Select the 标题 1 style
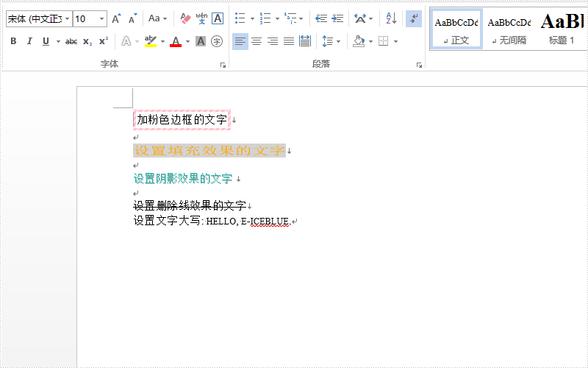Viewport: 588px width, 368px height. click(x=562, y=29)
